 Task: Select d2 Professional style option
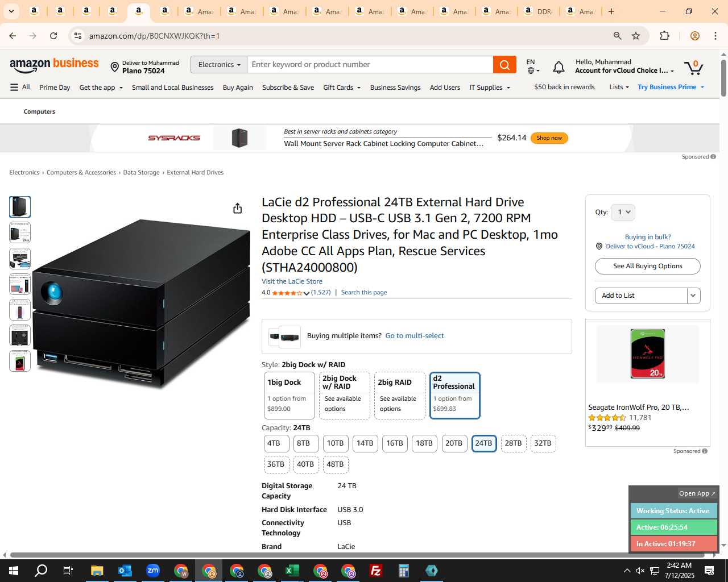pos(455,396)
